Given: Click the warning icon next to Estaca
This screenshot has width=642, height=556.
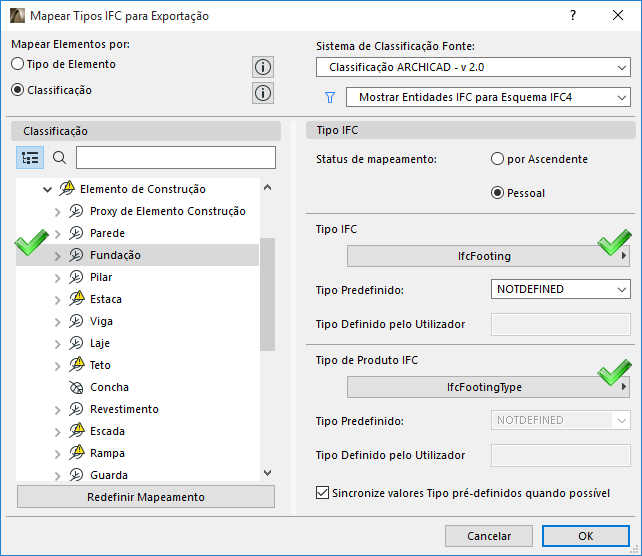Looking at the screenshot, I should coord(76,299).
